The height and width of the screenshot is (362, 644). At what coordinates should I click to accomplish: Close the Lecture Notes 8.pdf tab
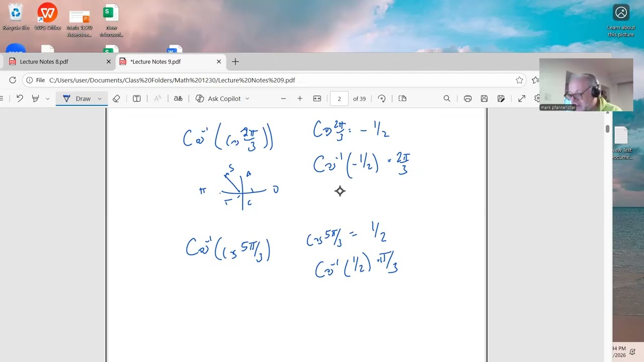(x=108, y=61)
